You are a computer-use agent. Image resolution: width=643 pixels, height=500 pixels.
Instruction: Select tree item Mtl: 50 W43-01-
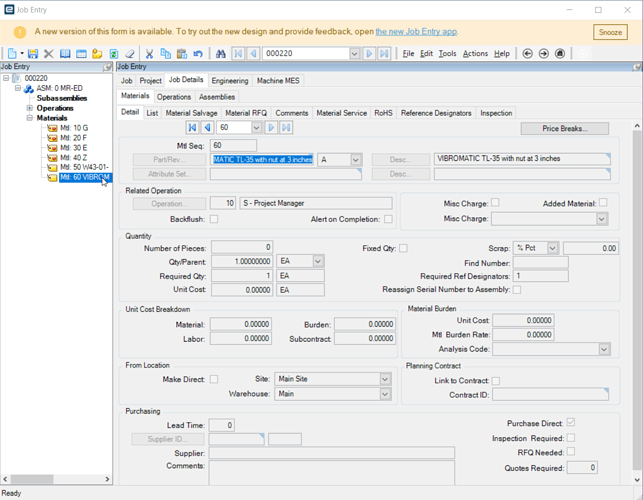click(x=84, y=167)
